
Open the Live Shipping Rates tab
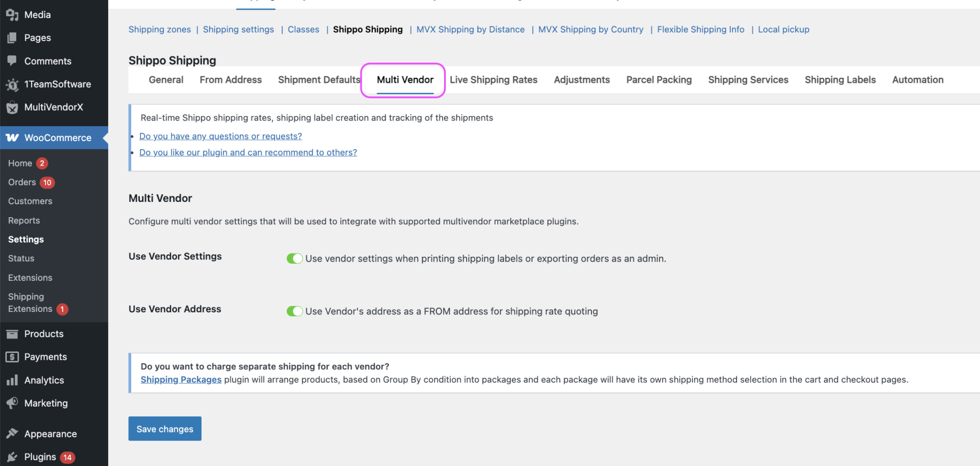(493, 80)
